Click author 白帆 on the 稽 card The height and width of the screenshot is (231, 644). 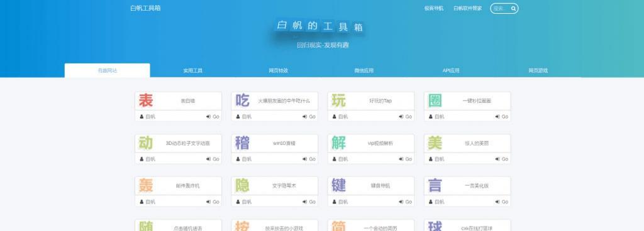[244, 159]
